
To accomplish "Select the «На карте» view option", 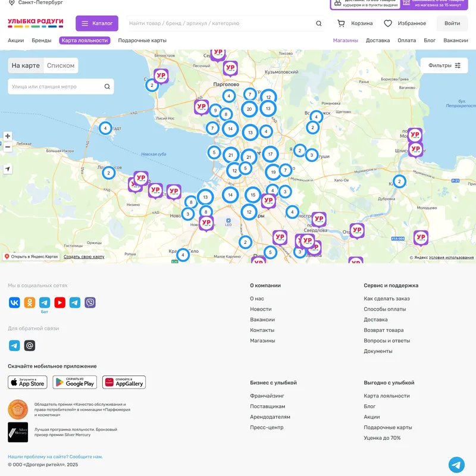I will tap(24, 65).
